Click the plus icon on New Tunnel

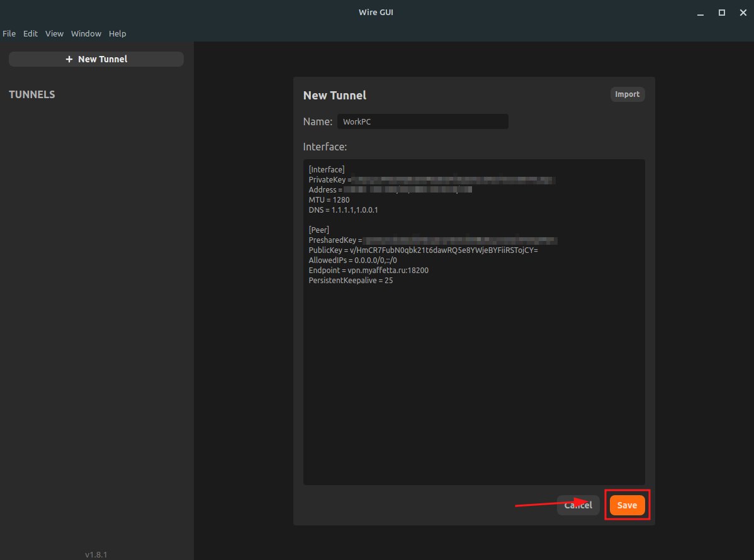69,59
